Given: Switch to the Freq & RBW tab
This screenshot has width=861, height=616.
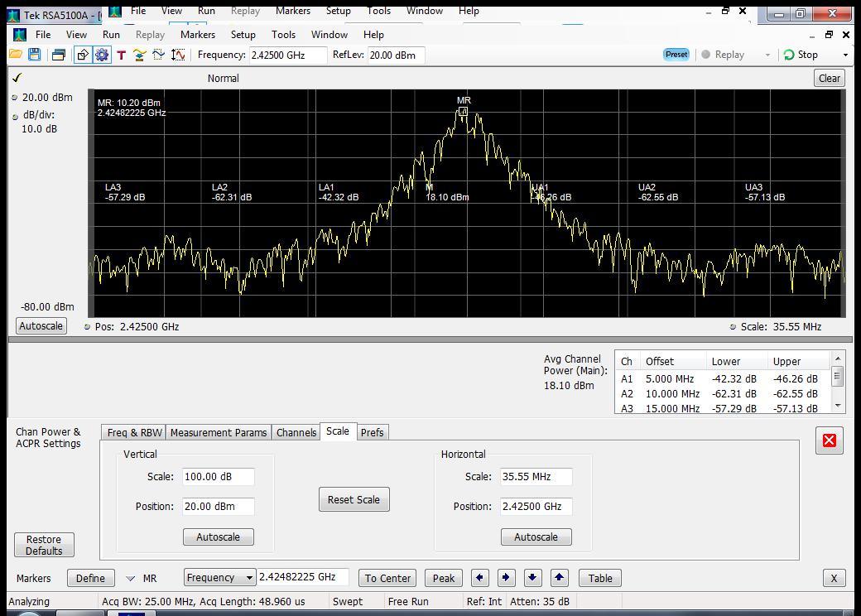Looking at the screenshot, I should click(x=134, y=432).
